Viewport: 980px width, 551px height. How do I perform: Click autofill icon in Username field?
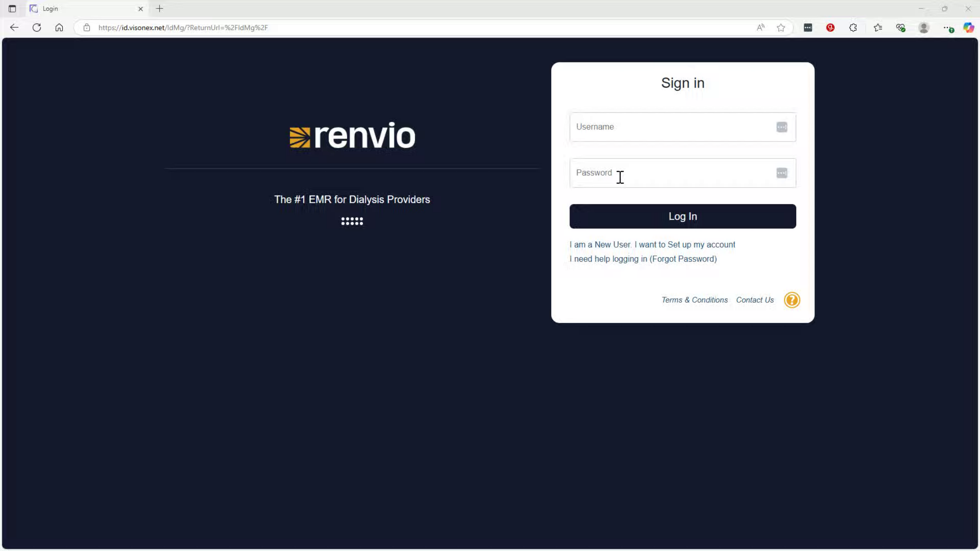(x=782, y=127)
